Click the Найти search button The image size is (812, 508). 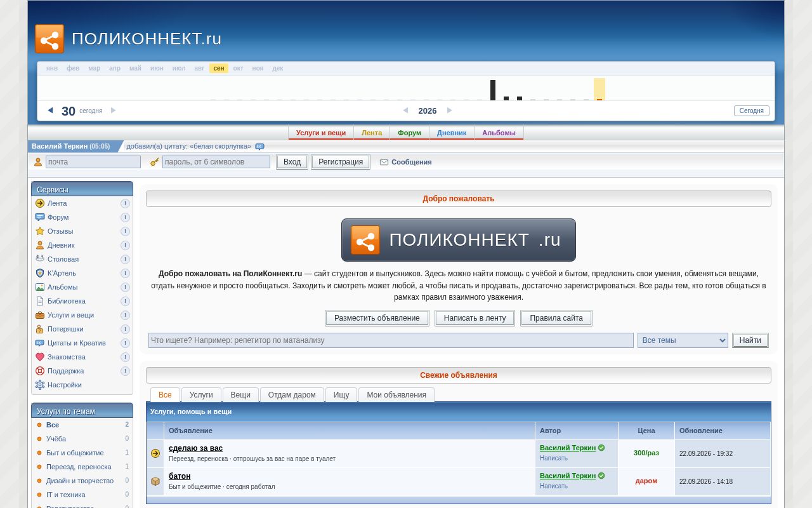coord(750,340)
